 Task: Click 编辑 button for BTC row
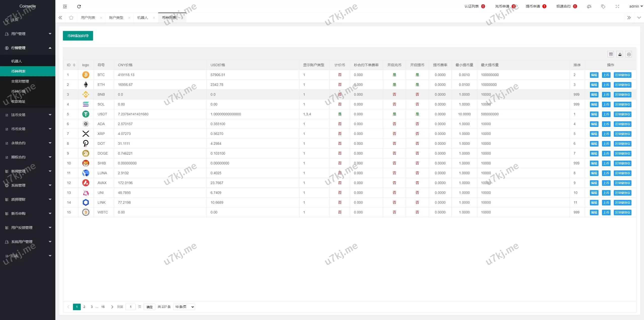tap(594, 75)
